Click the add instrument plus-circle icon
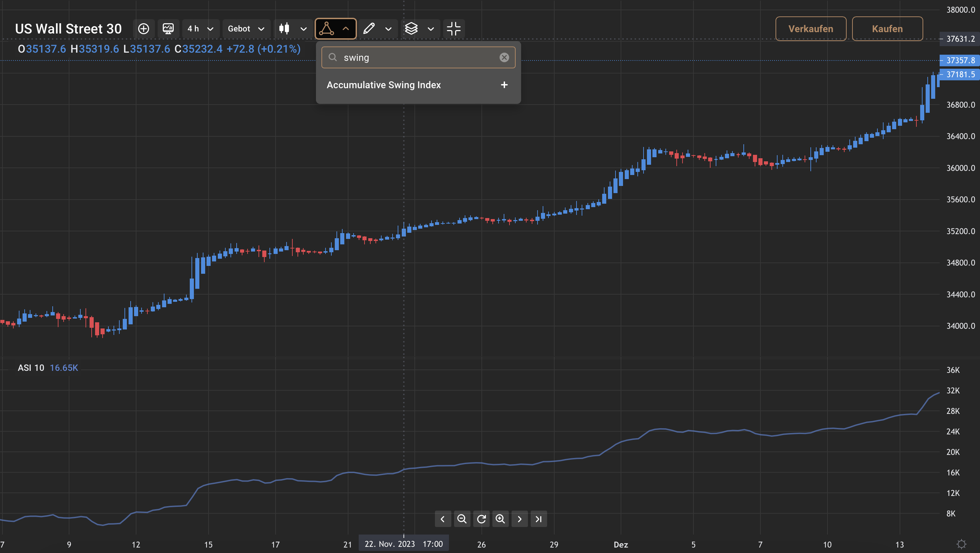Image resolution: width=980 pixels, height=553 pixels. pos(143,28)
